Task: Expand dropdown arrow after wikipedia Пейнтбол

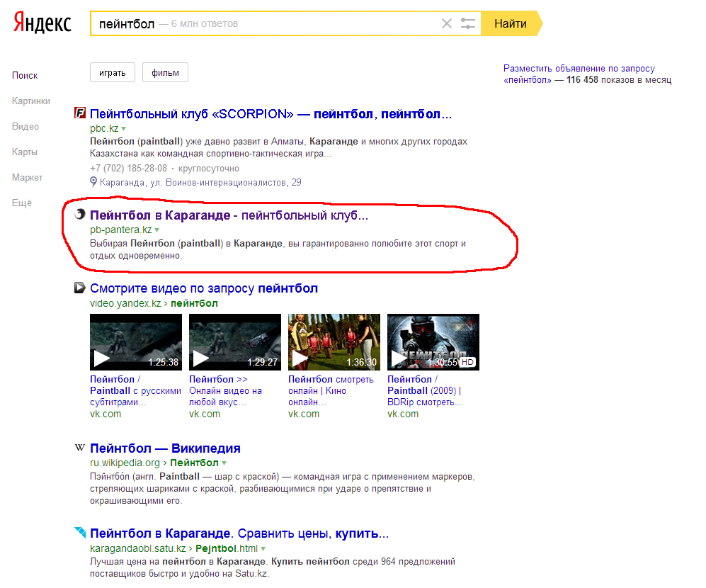Action: tap(224, 463)
